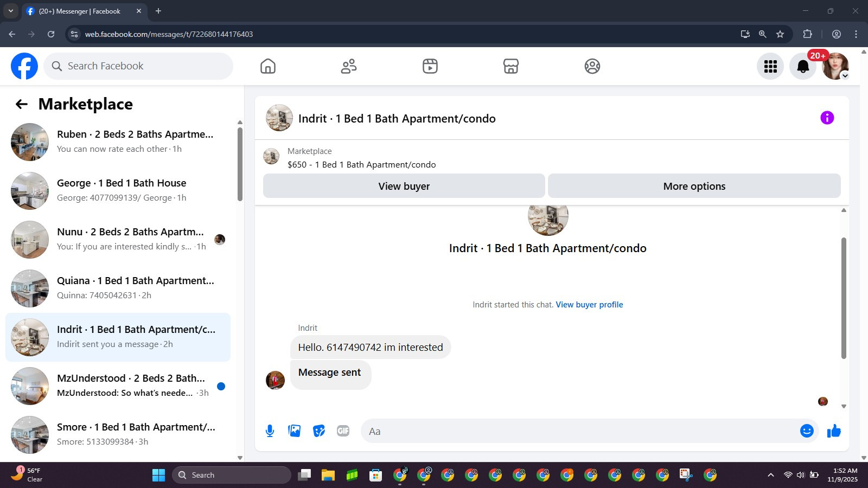Open the weather widget 56°F Clear
The width and height of the screenshot is (868, 488).
[x=27, y=474]
